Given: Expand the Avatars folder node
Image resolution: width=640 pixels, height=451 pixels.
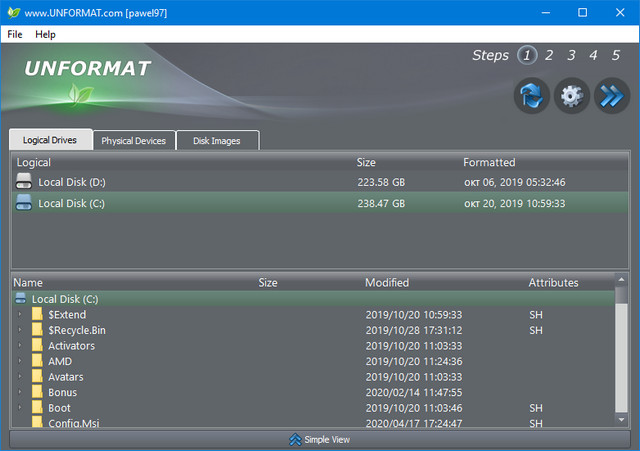Looking at the screenshot, I should [x=20, y=376].
